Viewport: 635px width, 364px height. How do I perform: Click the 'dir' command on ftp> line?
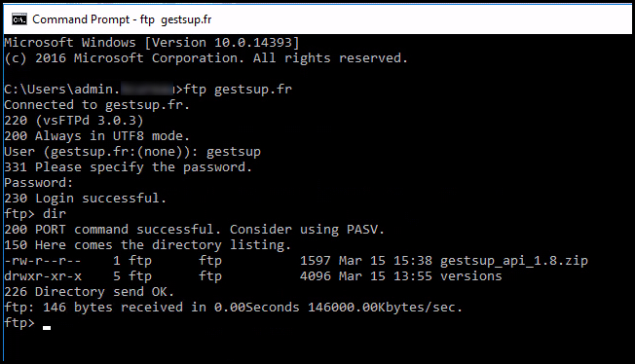(55, 214)
